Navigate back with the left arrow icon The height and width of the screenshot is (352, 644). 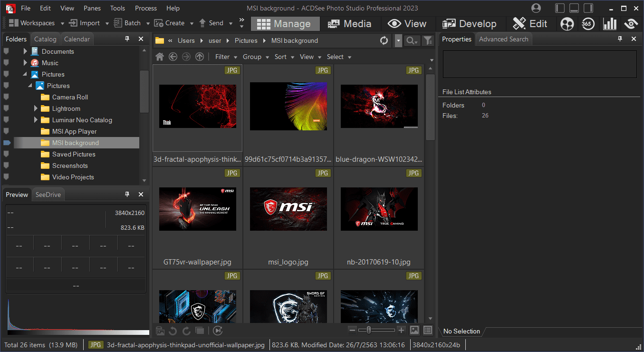point(173,57)
